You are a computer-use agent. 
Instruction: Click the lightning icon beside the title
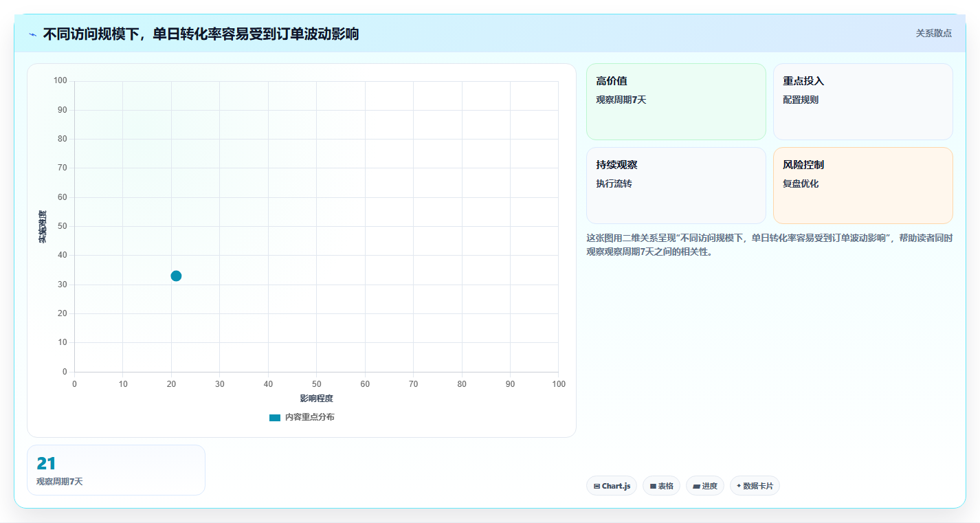[x=33, y=34]
